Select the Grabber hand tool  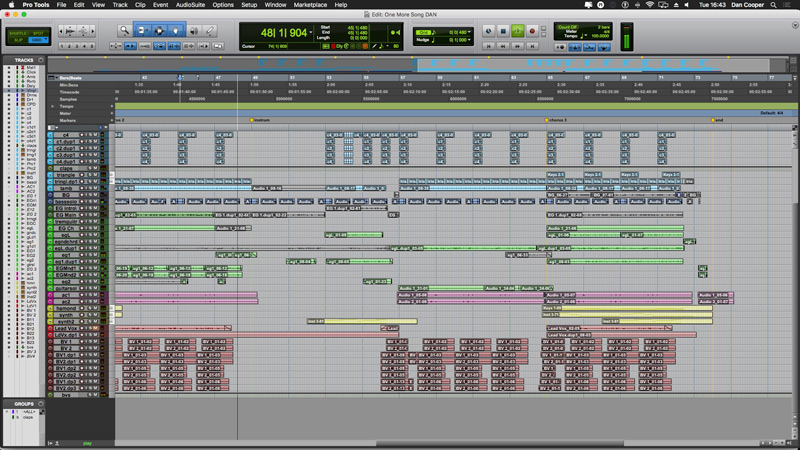[x=176, y=31]
